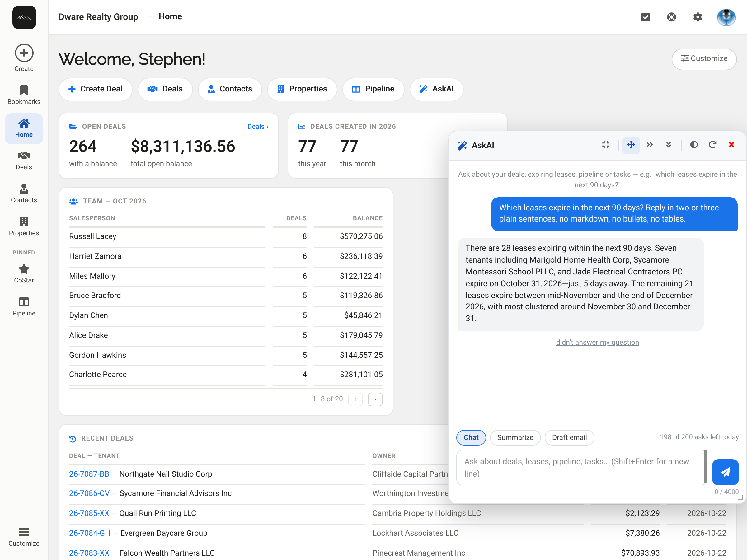Go to previous page of the team table

point(355,399)
